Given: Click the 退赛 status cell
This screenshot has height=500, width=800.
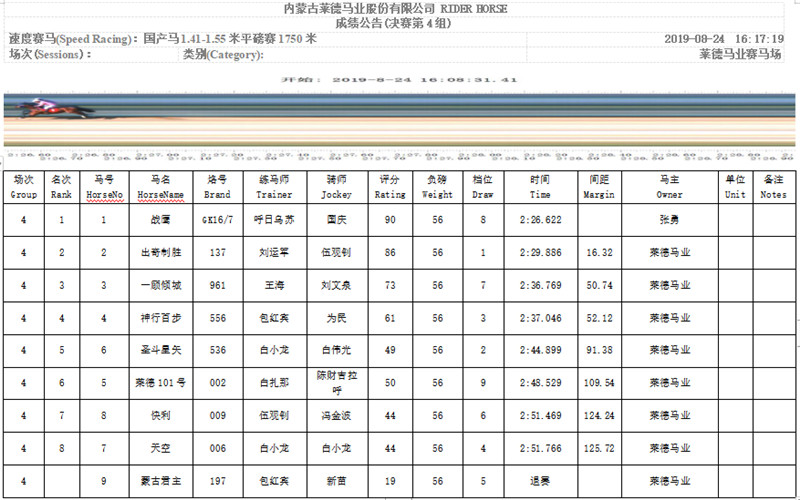Looking at the screenshot, I should coord(540,481).
